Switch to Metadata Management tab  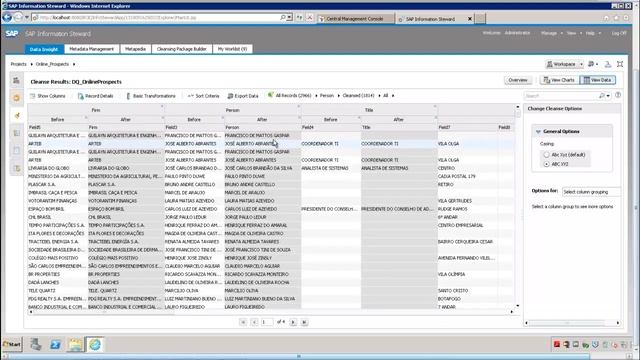(x=91, y=49)
